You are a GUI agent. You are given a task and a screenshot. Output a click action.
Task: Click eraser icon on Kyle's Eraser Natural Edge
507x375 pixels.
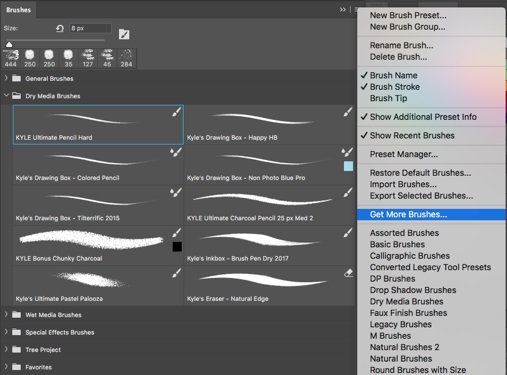[x=348, y=273]
